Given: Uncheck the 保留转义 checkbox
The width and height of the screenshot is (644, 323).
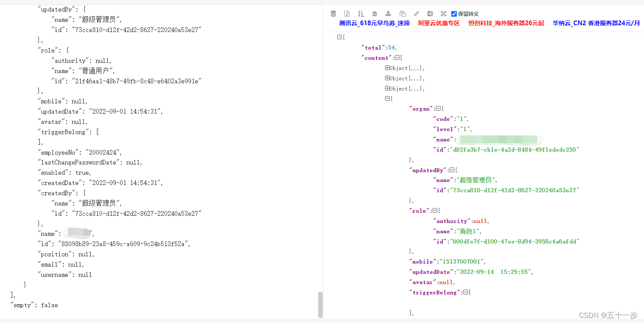Looking at the screenshot, I should coord(454,13).
